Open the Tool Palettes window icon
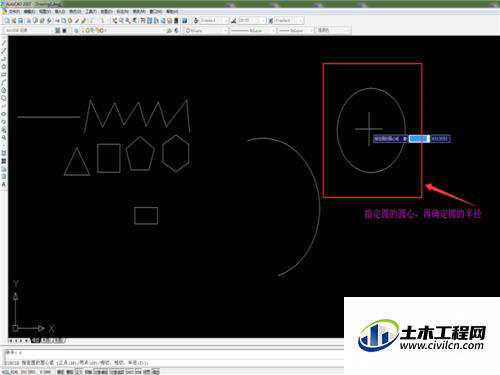 [x=156, y=21]
